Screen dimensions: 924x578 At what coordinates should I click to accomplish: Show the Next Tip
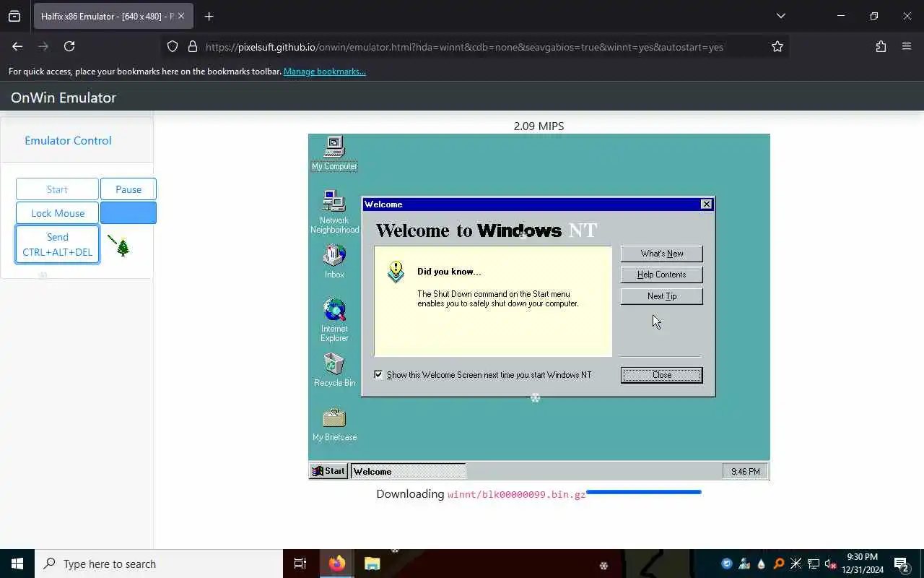[x=661, y=296]
